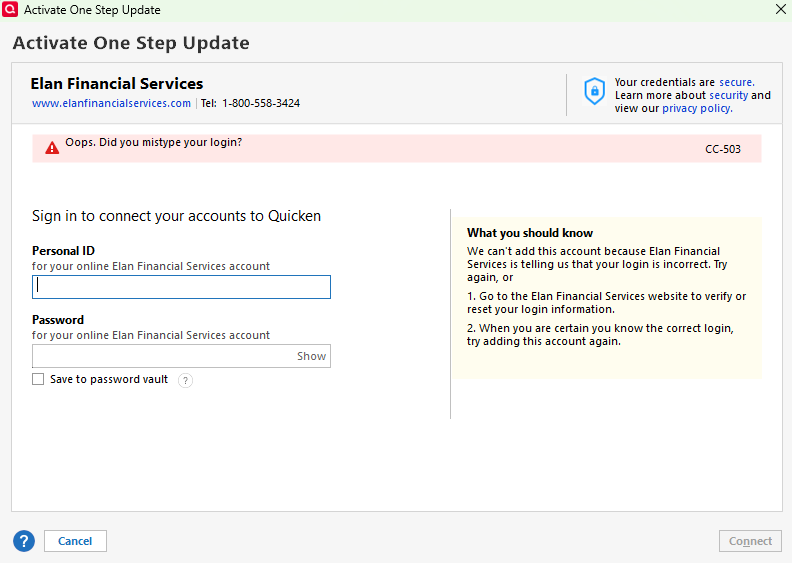Screen dimensions: 792x563
Task: Click step 1 'Go to the Elan Financial Services website'
Action: (x=606, y=303)
